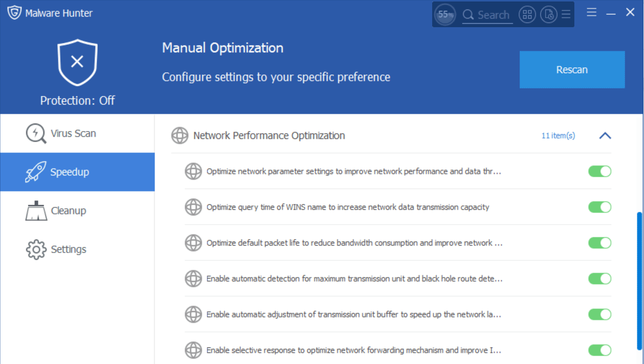Collapse the Network Performance Optimization section
The width and height of the screenshot is (644, 364).
pyautogui.click(x=605, y=135)
